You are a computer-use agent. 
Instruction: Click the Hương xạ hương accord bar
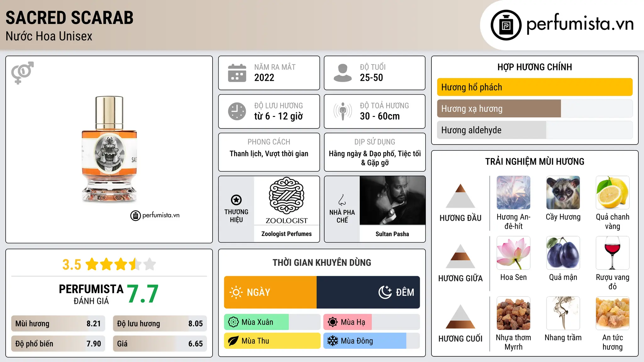pos(535,108)
